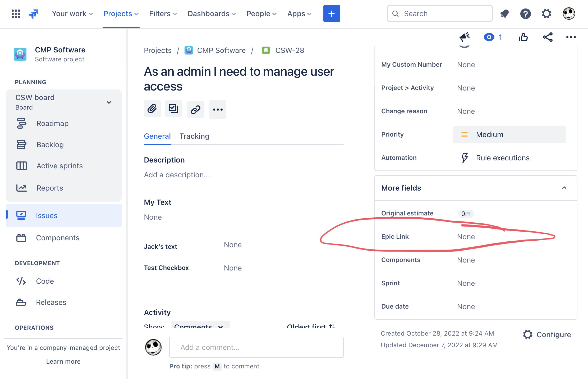Open notifications with the bell icon
The height and width of the screenshot is (379, 588).
(504, 14)
